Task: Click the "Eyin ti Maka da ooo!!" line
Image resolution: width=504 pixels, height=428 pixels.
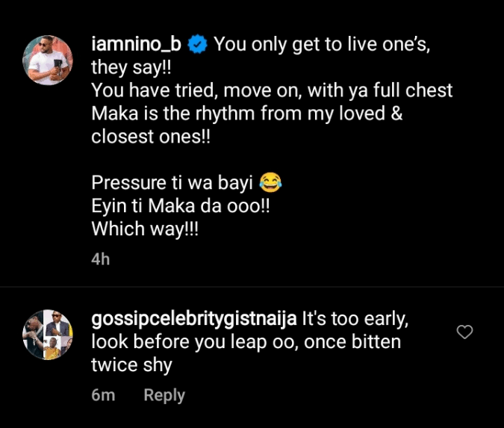Action: (180, 206)
